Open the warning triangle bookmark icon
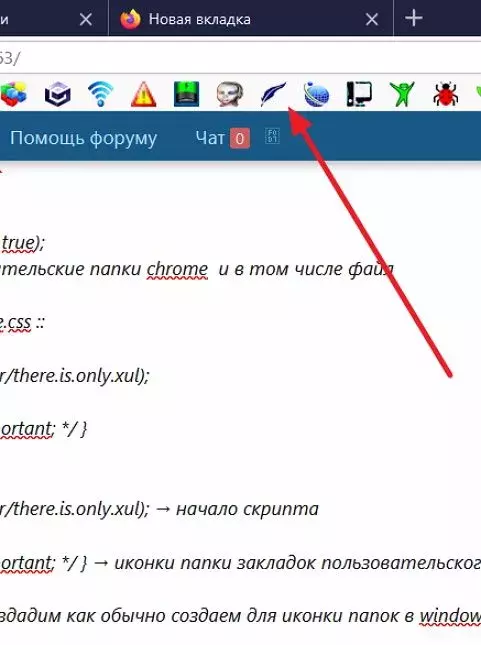 143,94
